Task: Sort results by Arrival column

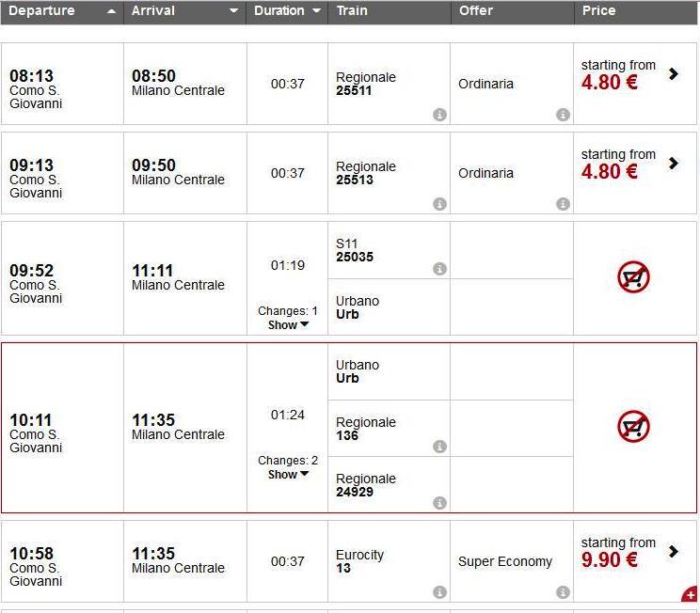Action: pyautogui.click(x=184, y=11)
